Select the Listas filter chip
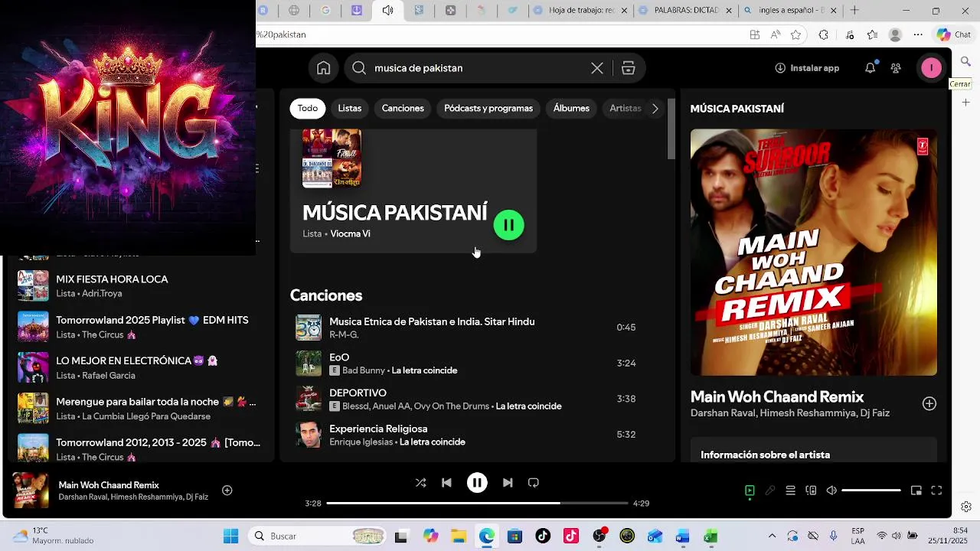980x551 pixels. 350,109
